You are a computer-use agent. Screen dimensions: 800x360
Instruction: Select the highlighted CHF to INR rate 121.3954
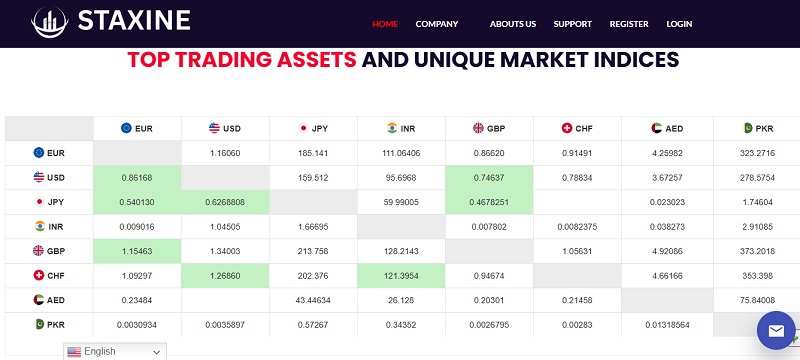(401, 276)
